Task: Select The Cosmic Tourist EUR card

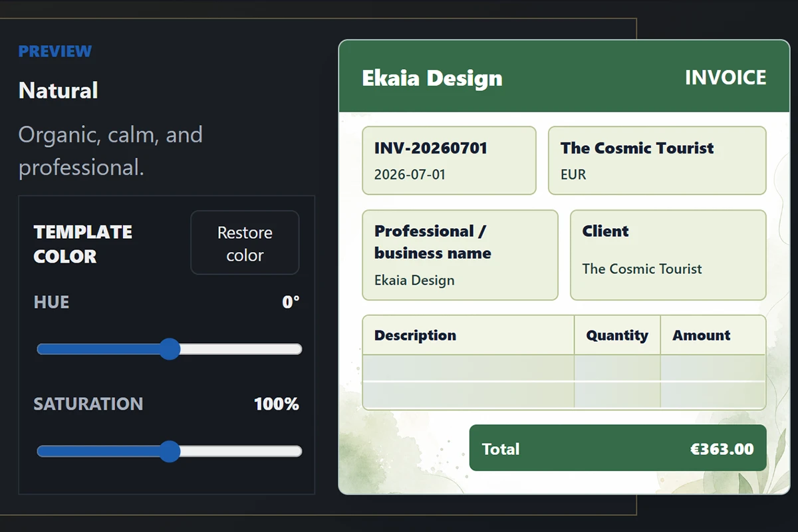Action: pos(657,160)
